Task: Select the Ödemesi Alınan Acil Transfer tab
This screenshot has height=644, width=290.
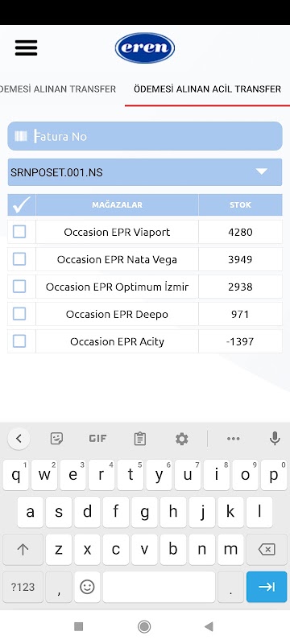Action: 208,89
